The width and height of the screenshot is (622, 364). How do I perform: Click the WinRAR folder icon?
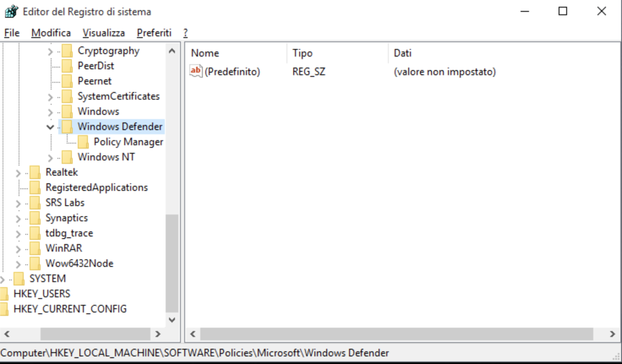pos(35,249)
